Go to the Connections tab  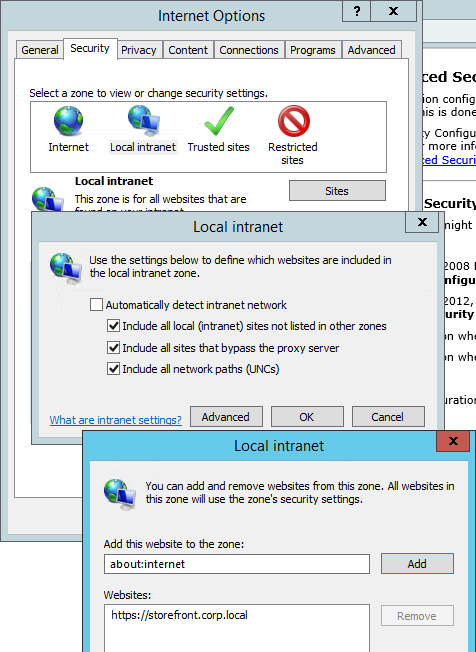coord(249,50)
